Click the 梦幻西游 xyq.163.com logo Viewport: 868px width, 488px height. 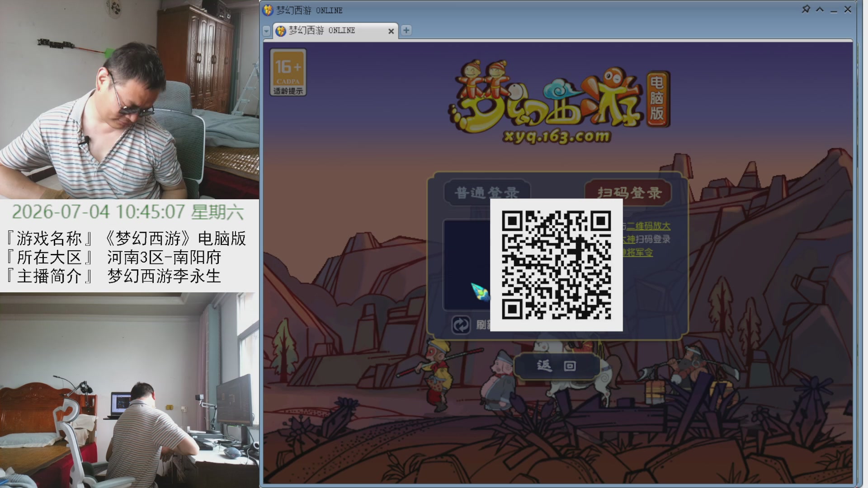558,102
